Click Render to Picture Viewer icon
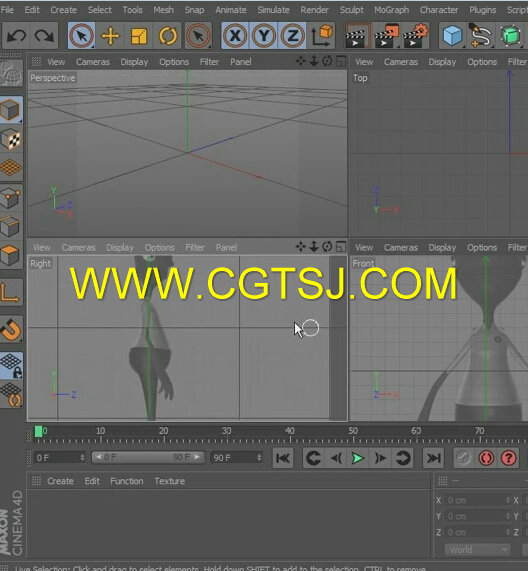Screen dimensions: 528x571 pos(386,36)
